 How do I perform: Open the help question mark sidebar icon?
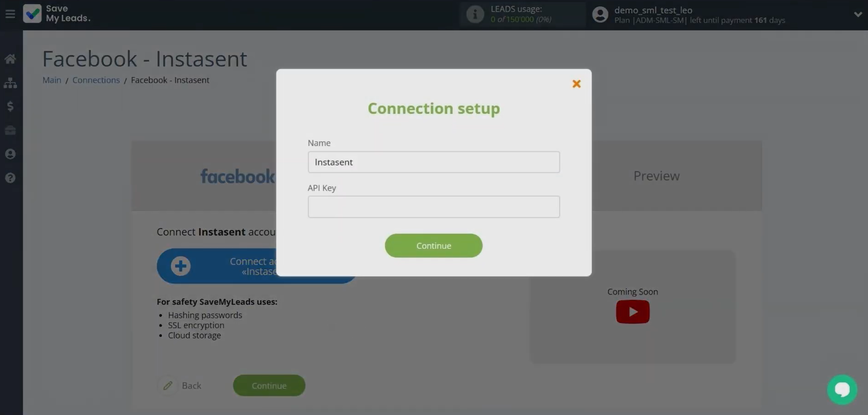[x=10, y=178]
